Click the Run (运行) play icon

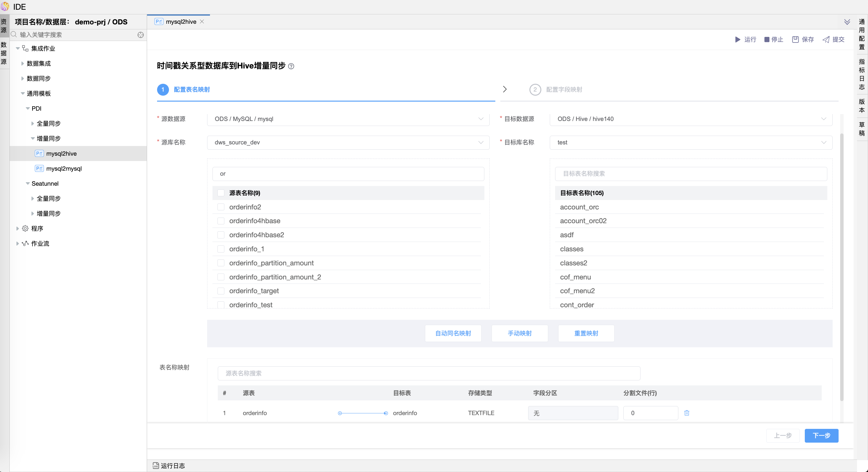[x=737, y=39]
